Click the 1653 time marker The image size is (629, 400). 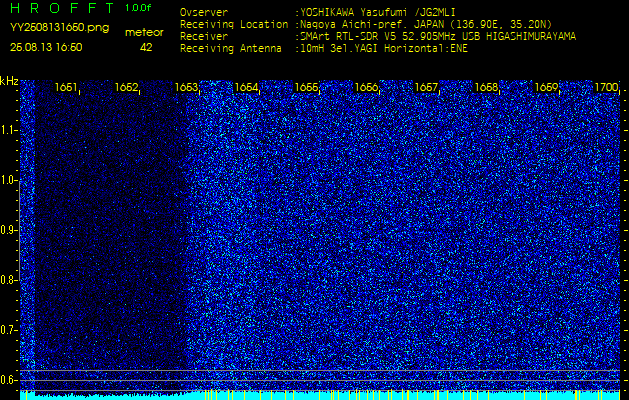pos(186,87)
